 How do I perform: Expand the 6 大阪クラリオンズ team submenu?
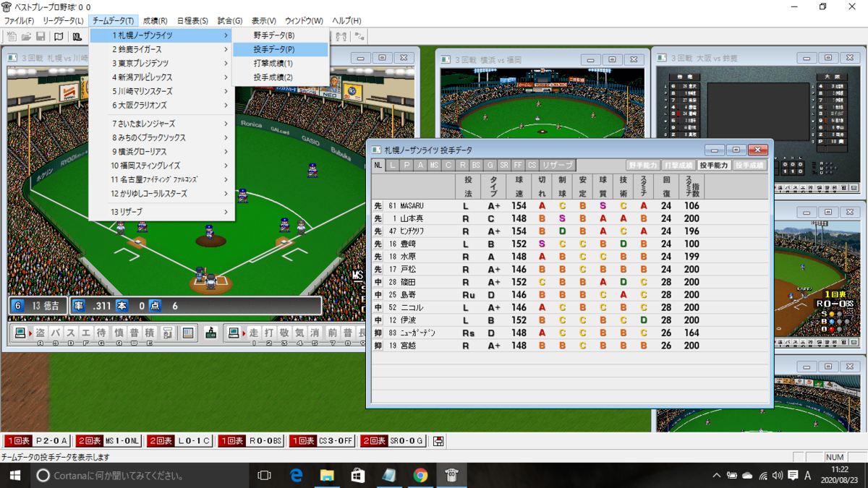161,106
